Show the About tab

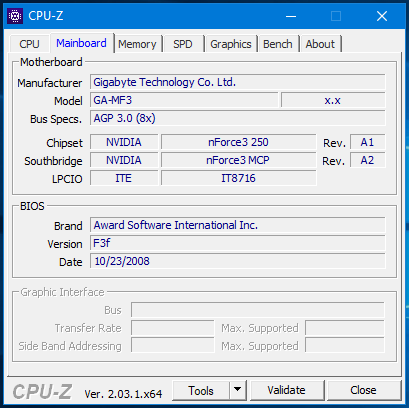(x=320, y=44)
